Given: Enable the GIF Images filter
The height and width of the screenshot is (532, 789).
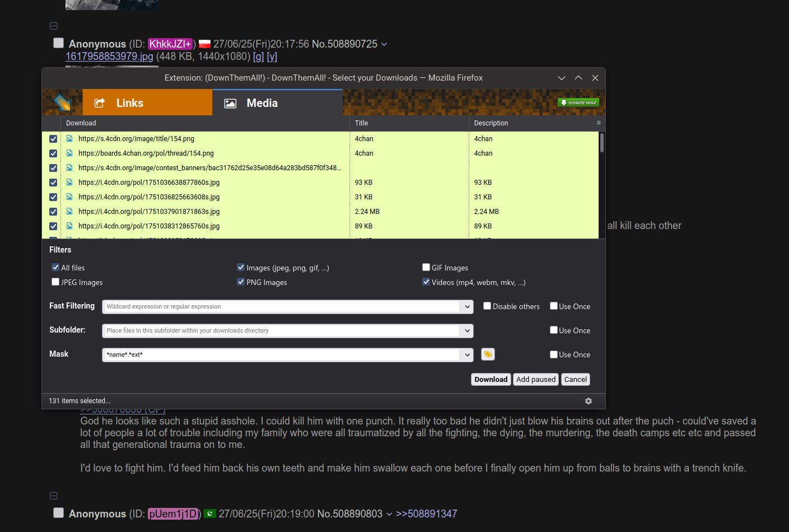Looking at the screenshot, I should (426, 267).
